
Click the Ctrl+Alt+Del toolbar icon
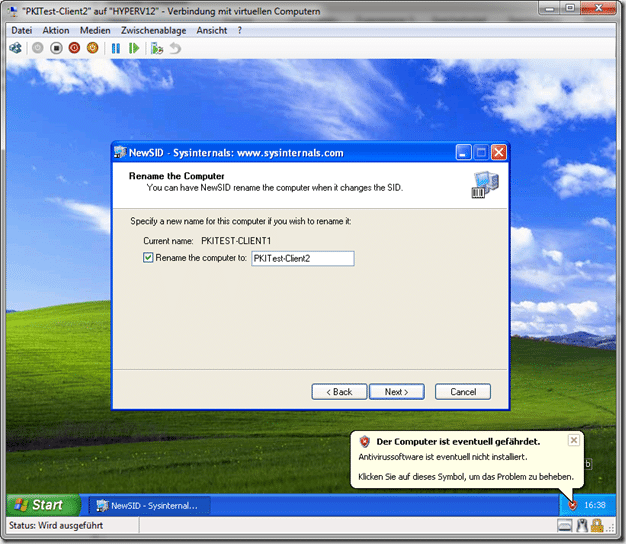point(15,48)
